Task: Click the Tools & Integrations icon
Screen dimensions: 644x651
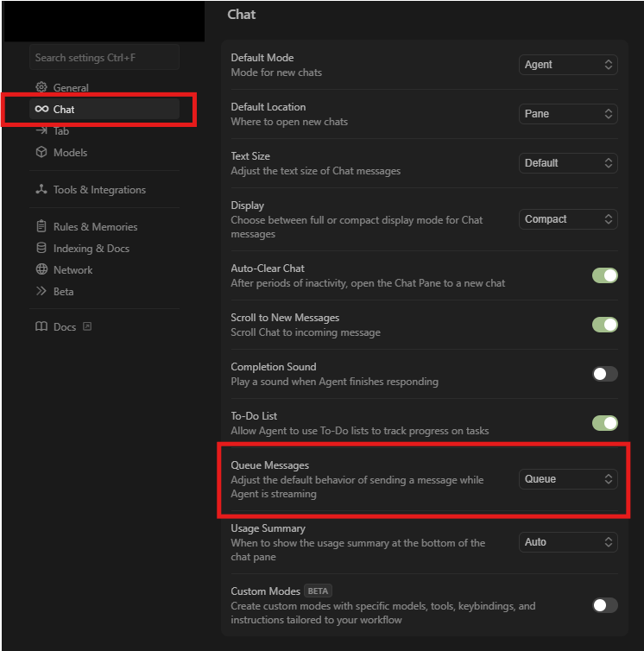Action: [x=41, y=189]
